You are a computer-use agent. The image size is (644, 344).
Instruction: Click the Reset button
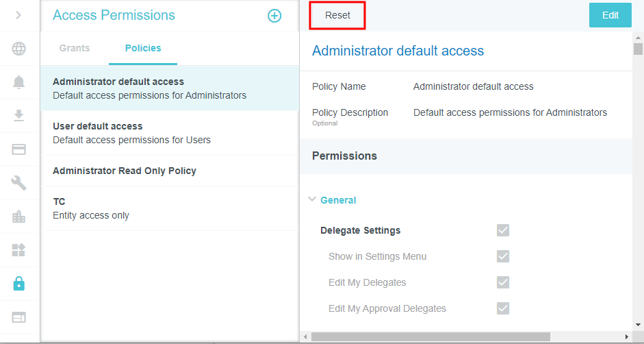click(337, 16)
